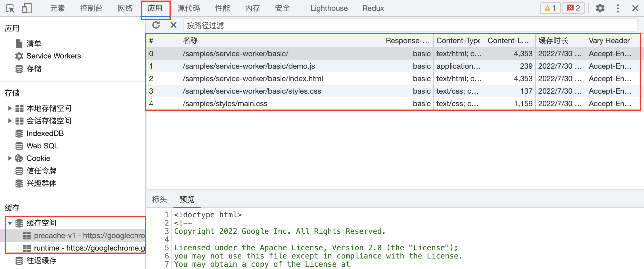Click the 按路径过滤 filter field

(410, 26)
